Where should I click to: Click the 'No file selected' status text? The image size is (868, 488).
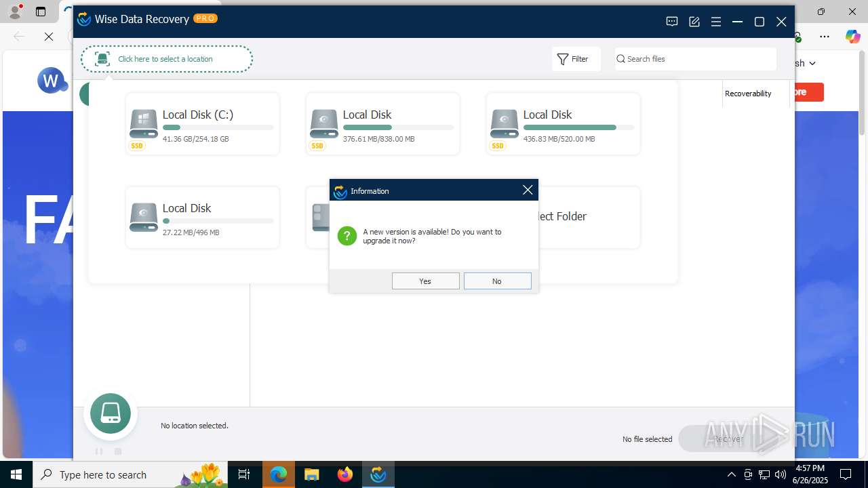(648, 439)
